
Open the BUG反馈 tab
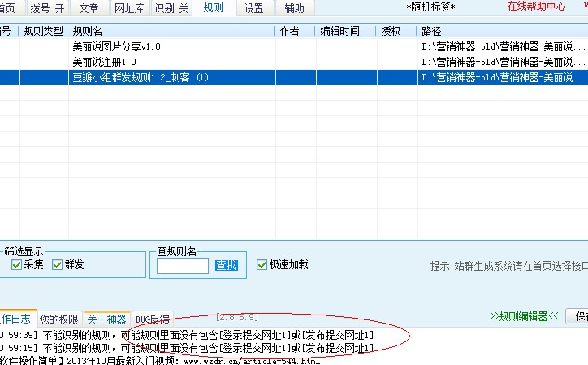point(152,319)
